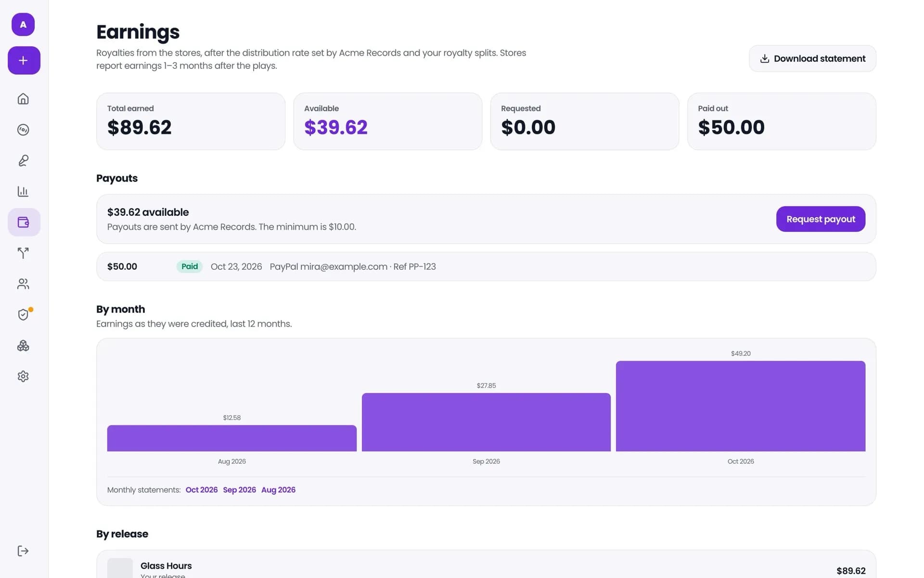The width and height of the screenshot is (924, 578).
Task: Click the $27.85 bar value label
Action: [486, 385]
